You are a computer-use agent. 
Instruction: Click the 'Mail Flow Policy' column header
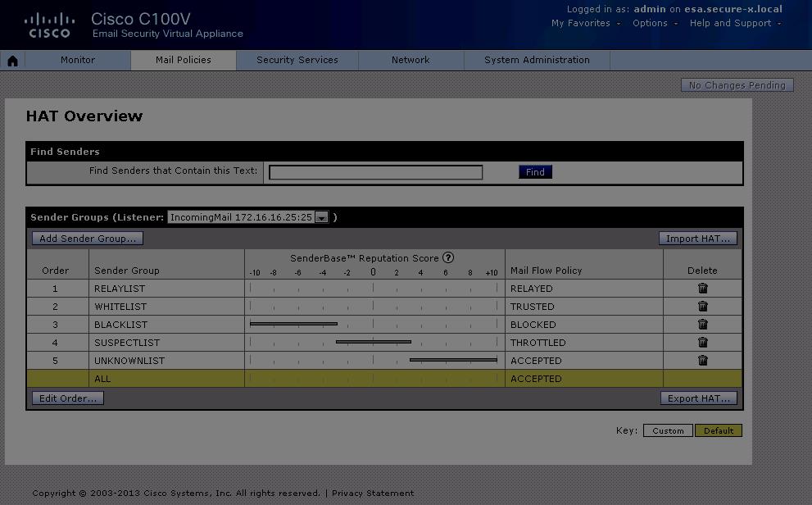547,271
